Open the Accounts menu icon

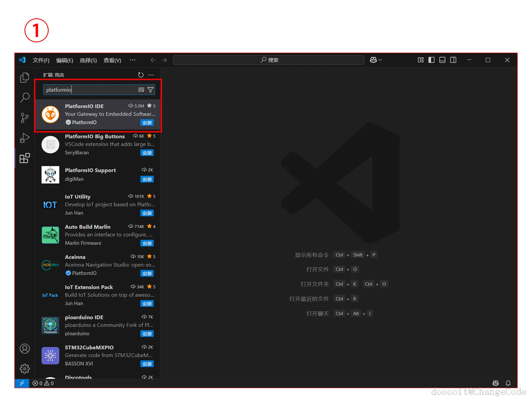click(x=24, y=348)
